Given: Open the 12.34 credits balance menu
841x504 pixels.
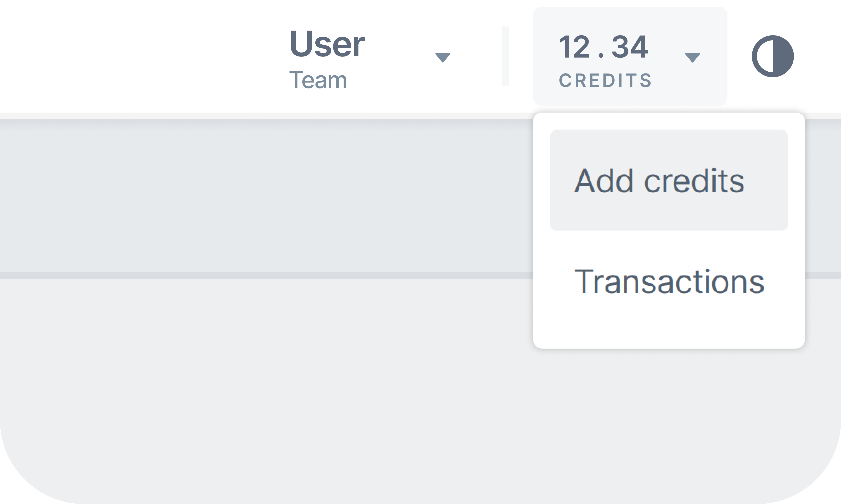Looking at the screenshot, I should 630,56.
